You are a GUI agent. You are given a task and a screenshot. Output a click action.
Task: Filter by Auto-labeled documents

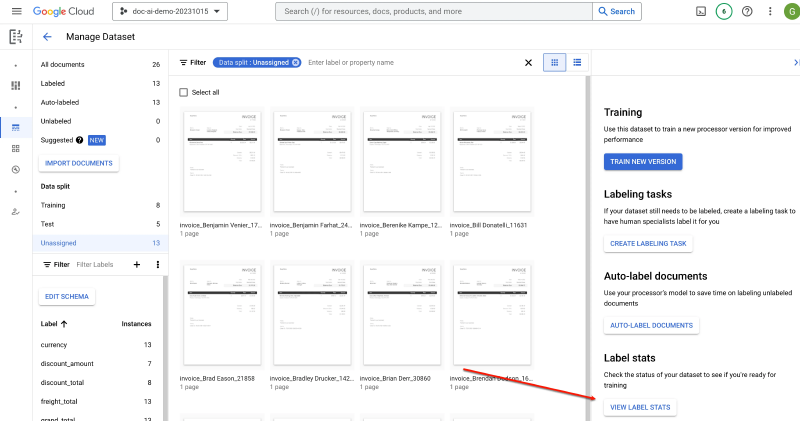(x=100, y=102)
